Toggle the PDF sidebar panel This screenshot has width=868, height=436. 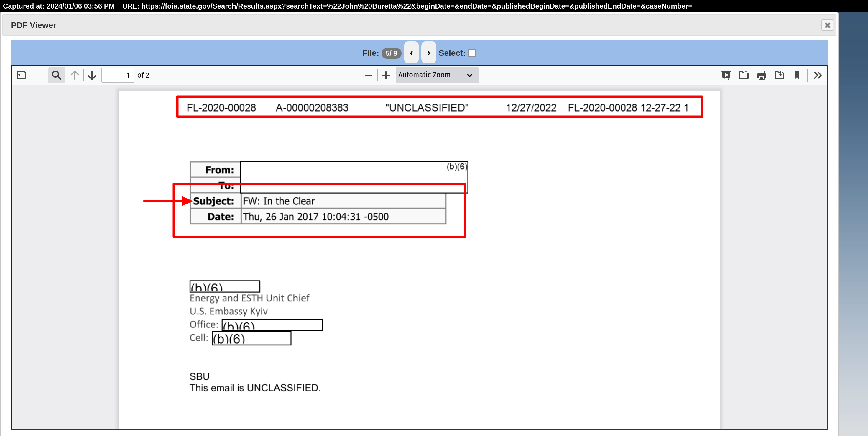click(21, 75)
